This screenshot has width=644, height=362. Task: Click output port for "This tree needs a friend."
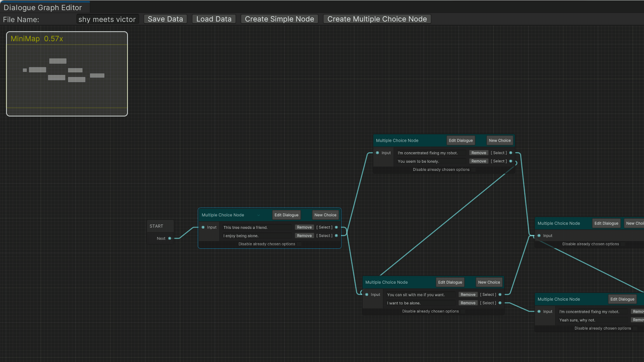[x=336, y=227]
